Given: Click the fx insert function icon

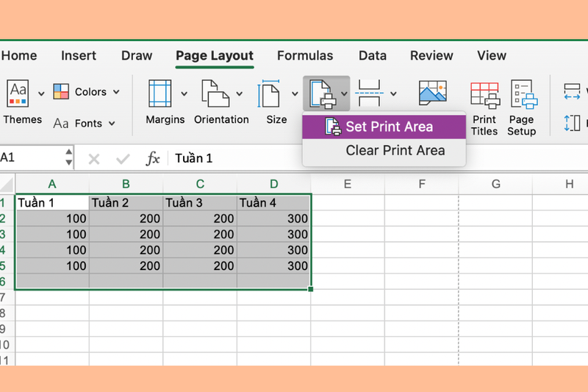Looking at the screenshot, I should [153, 158].
